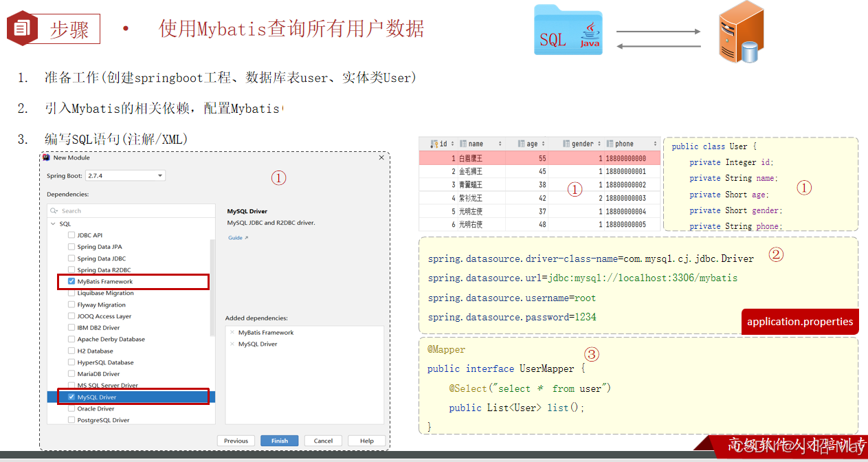Check the MariaDB Driver dependency

point(71,374)
